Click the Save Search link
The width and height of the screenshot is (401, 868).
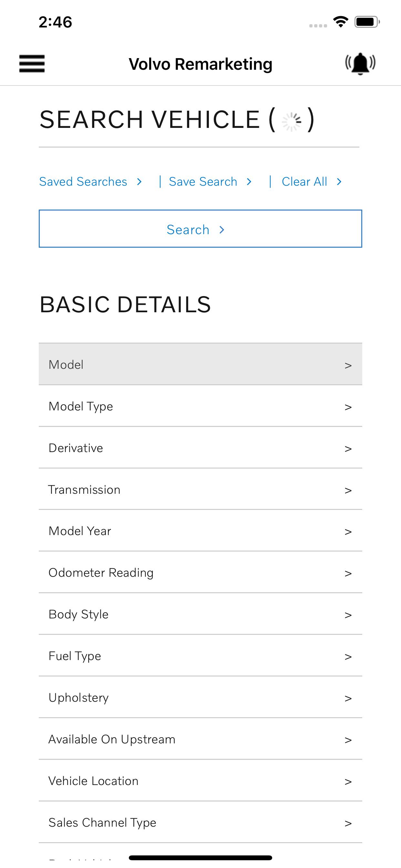(203, 181)
